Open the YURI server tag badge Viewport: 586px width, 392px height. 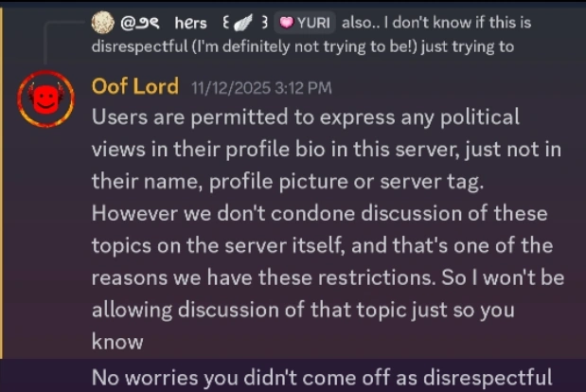click(305, 23)
